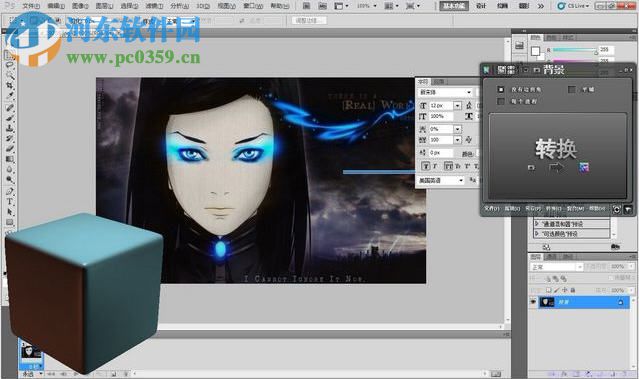Select the Rectangular Marquee tool
Screen dimensions: 639x379
(9, 55)
